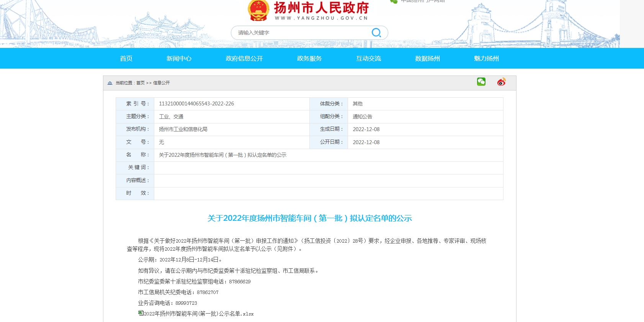Open 魅力扬州 navigation item
The width and height of the screenshot is (644, 322).
[x=486, y=59]
